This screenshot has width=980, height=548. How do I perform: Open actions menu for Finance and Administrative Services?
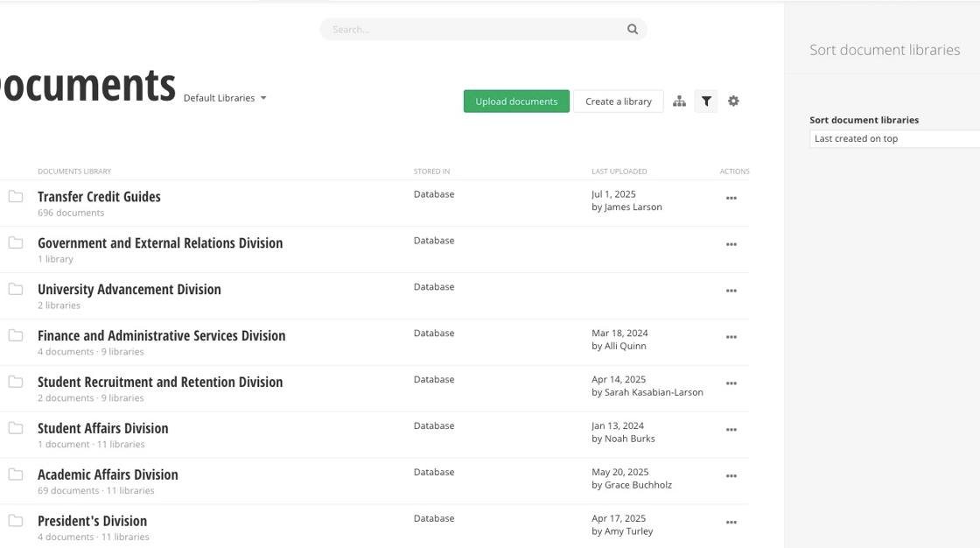click(x=731, y=338)
